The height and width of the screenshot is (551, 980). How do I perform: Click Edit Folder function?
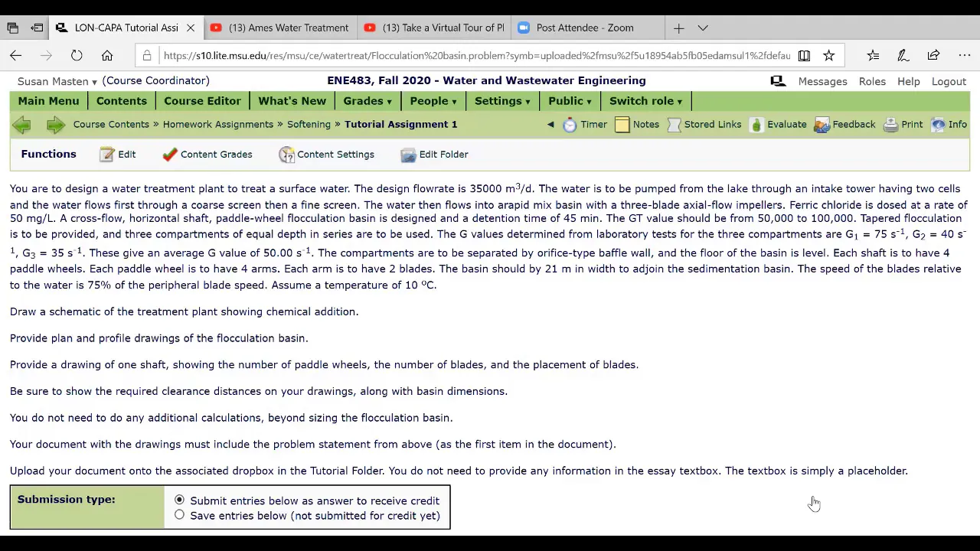(434, 155)
